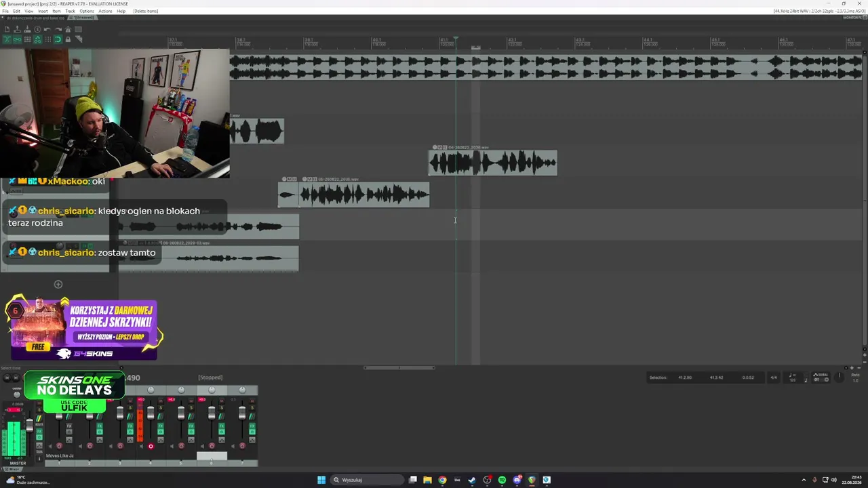This screenshot has height=488, width=868.
Task: Solo mixer track 7
Action: (x=252, y=408)
